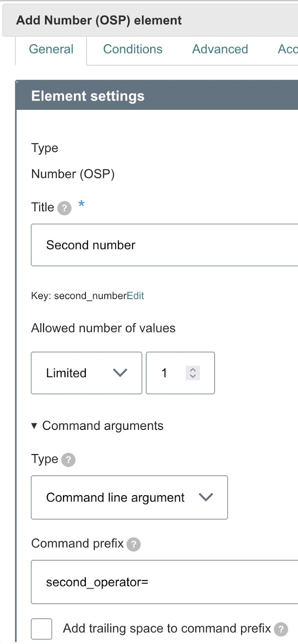
Task: Select the General tab
Action: tap(51, 50)
